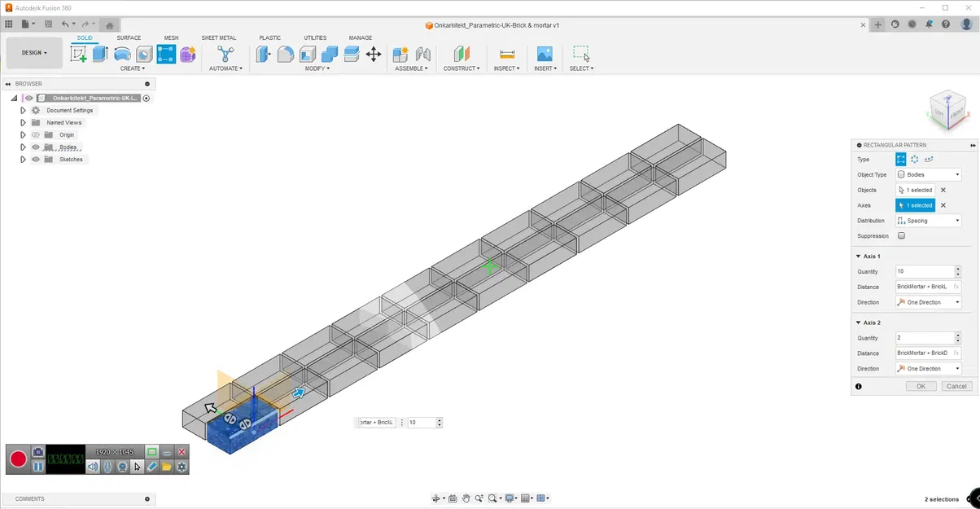Open the SHEET METAL ribbon tab

[218, 37]
